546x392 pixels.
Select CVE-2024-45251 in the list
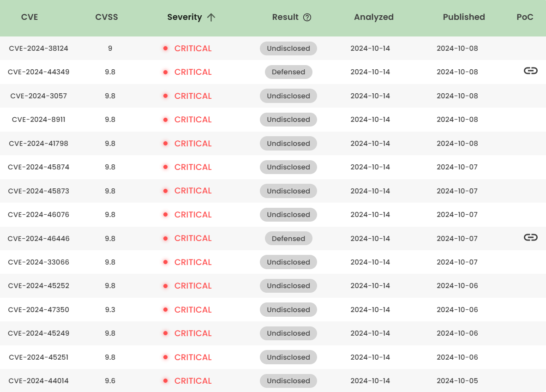39,357
